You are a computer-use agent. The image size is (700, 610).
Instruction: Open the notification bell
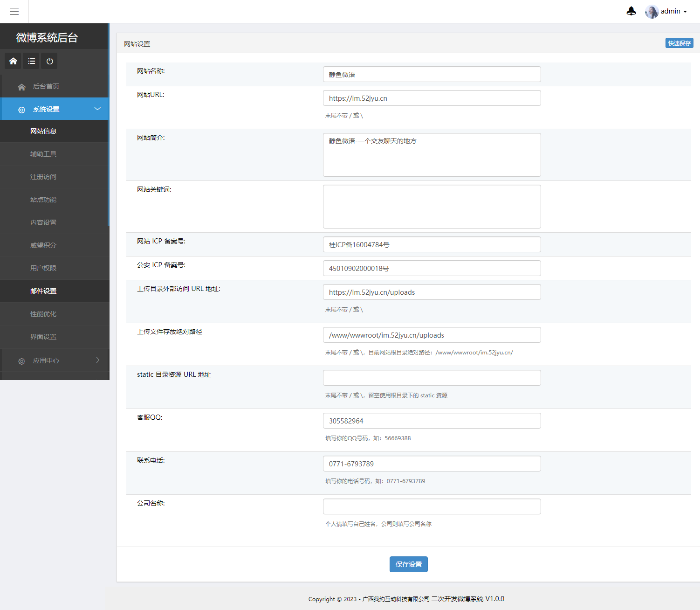[631, 11]
